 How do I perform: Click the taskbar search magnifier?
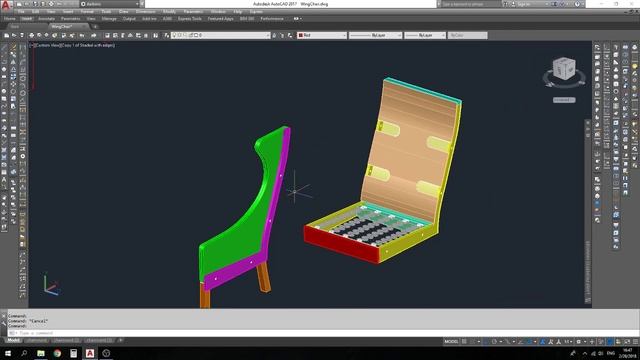pos(24,353)
